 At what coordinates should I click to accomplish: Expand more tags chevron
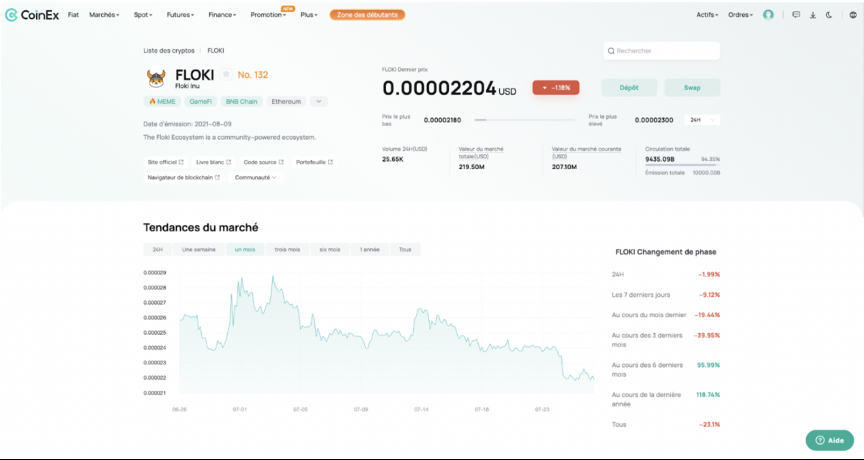coord(319,101)
